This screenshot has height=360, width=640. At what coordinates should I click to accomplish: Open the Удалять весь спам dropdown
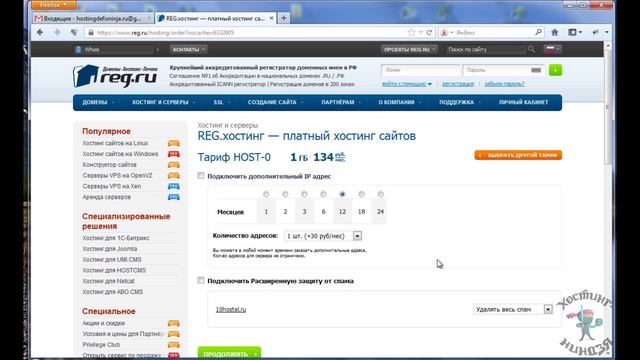513,309
